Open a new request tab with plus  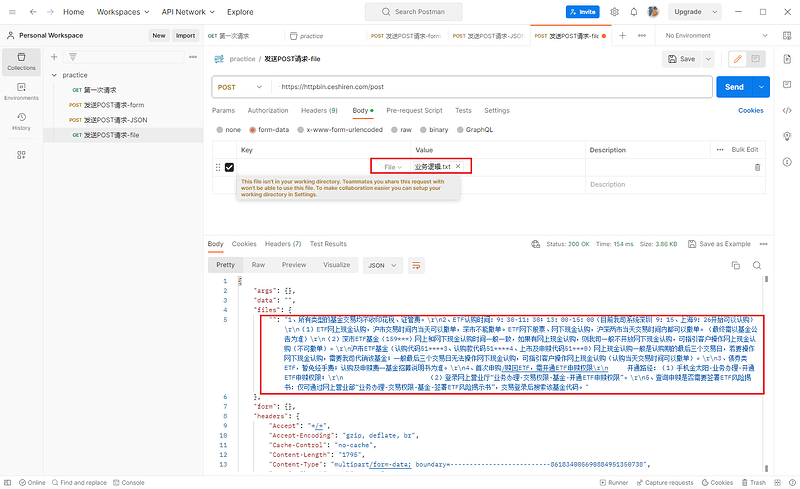622,35
